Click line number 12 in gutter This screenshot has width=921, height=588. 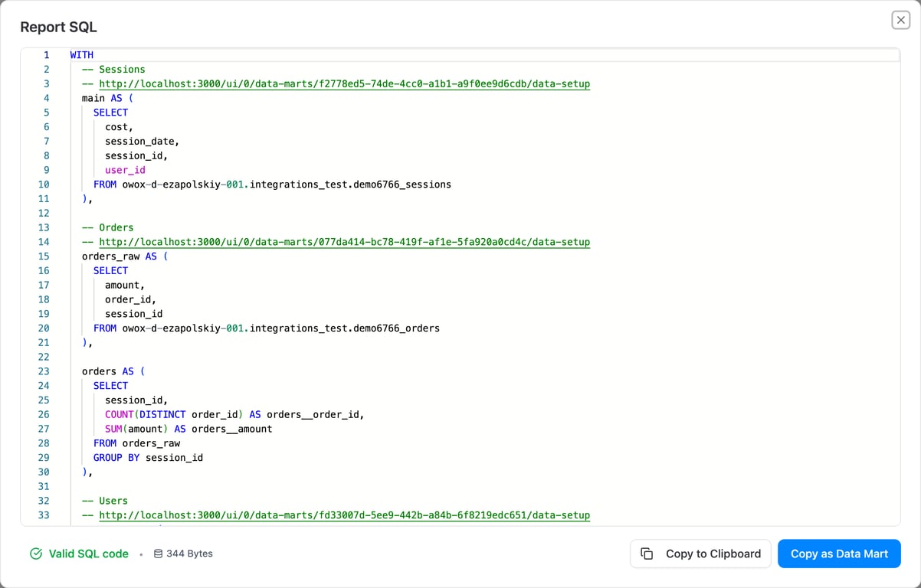(44, 213)
